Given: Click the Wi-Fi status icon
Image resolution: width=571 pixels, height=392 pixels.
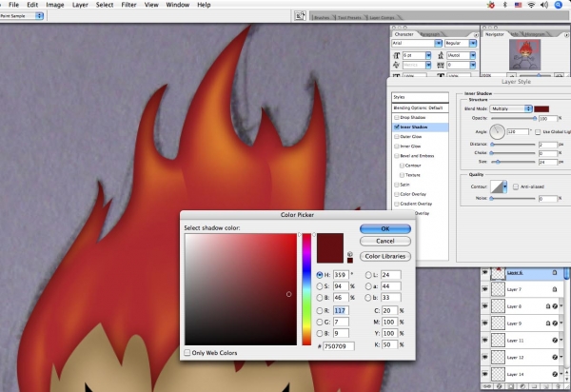Looking at the screenshot, I should [x=531, y=5].
